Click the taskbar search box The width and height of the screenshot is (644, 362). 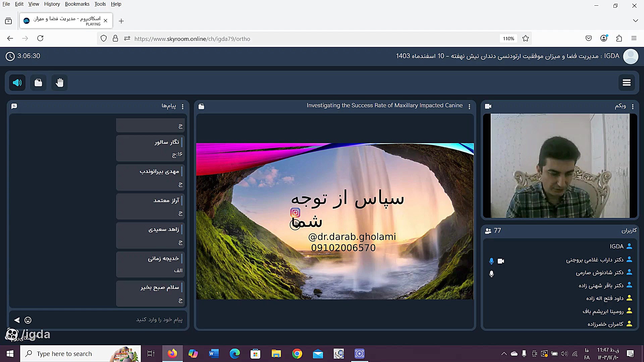pyautogui.click(x=80, y=354)
